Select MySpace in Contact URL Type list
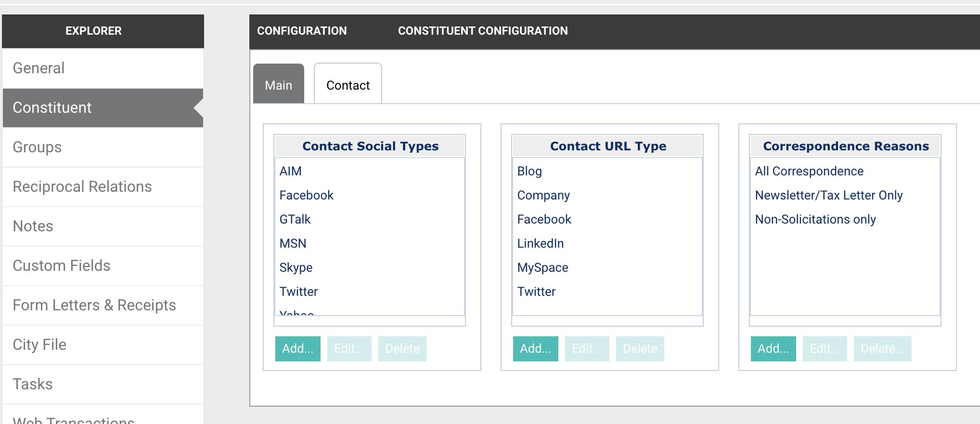This screenshot has width=980, height=424. [542, 267]
